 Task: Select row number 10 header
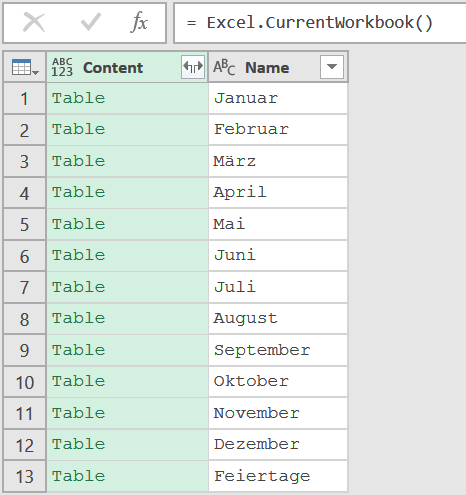(x=25, y=382)
